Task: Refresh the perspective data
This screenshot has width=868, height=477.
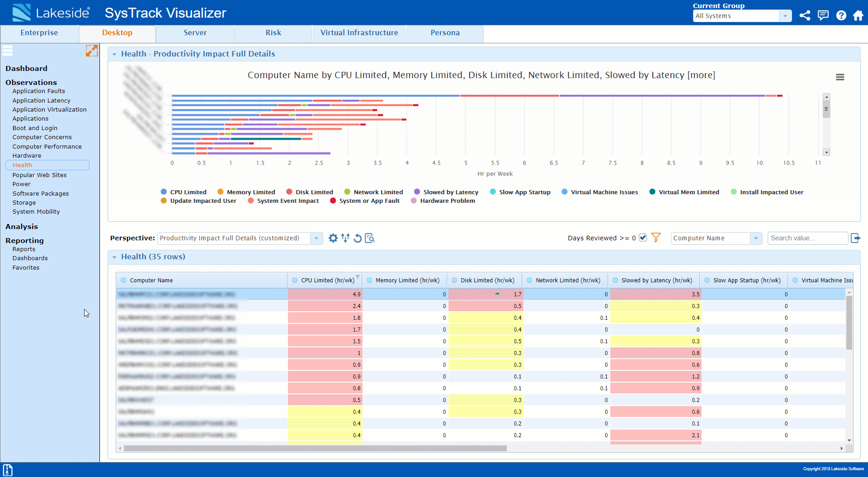Action: point(358,238)
